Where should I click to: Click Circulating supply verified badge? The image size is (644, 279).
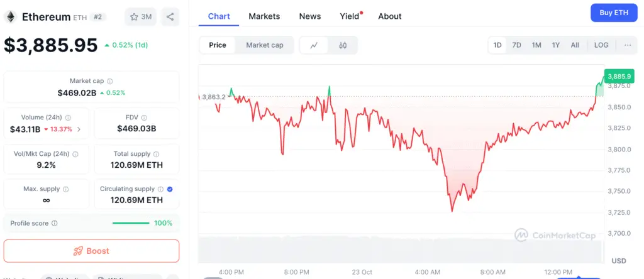(x=170, y=189)
